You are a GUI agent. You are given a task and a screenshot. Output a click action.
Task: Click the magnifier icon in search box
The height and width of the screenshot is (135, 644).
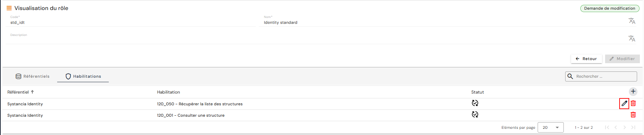click(570, 76)
